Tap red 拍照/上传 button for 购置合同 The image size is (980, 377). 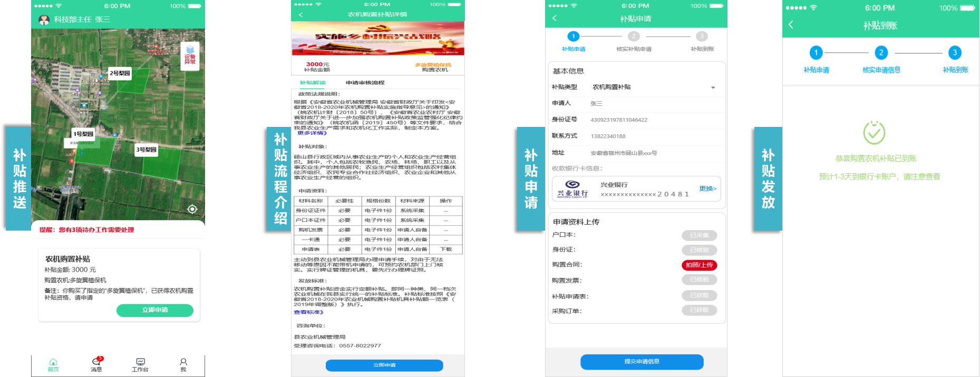(699, 265)
